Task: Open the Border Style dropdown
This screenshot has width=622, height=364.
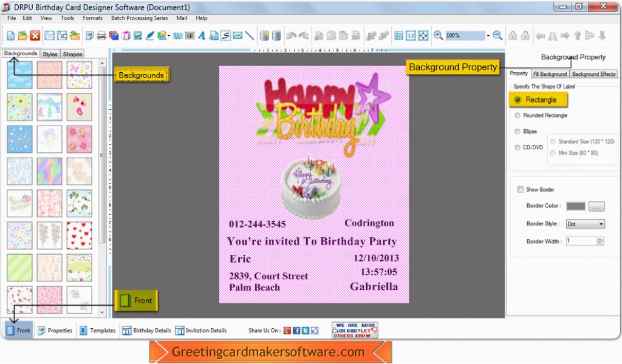Action: pos(585,224)
